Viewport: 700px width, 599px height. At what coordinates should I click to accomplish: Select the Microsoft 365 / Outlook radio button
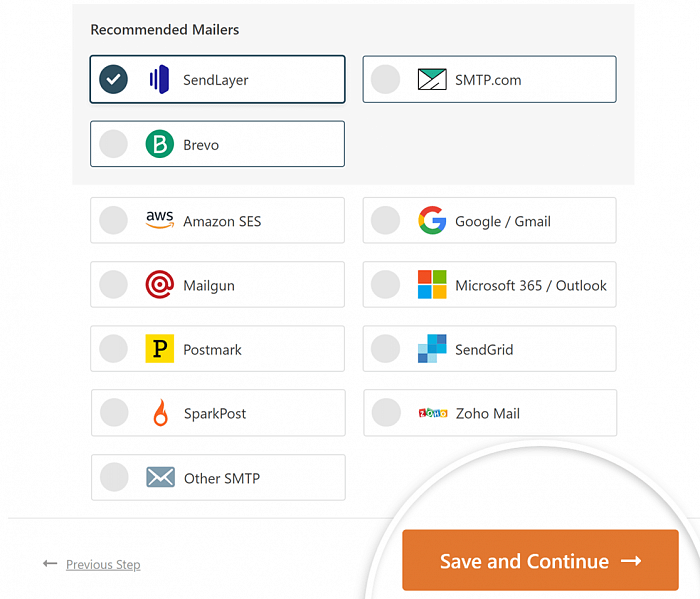pos(386,284)
